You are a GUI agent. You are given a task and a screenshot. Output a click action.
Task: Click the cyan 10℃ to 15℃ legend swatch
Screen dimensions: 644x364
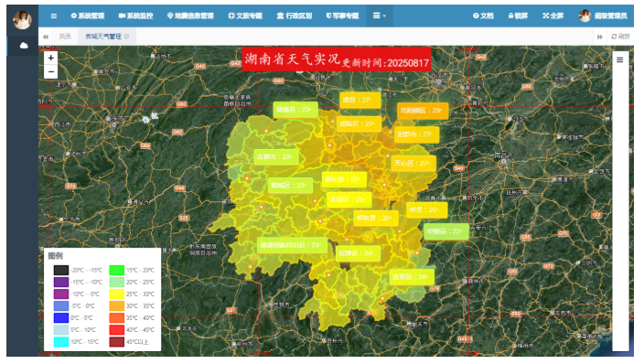pyautogui.click(x=61, y=342)
